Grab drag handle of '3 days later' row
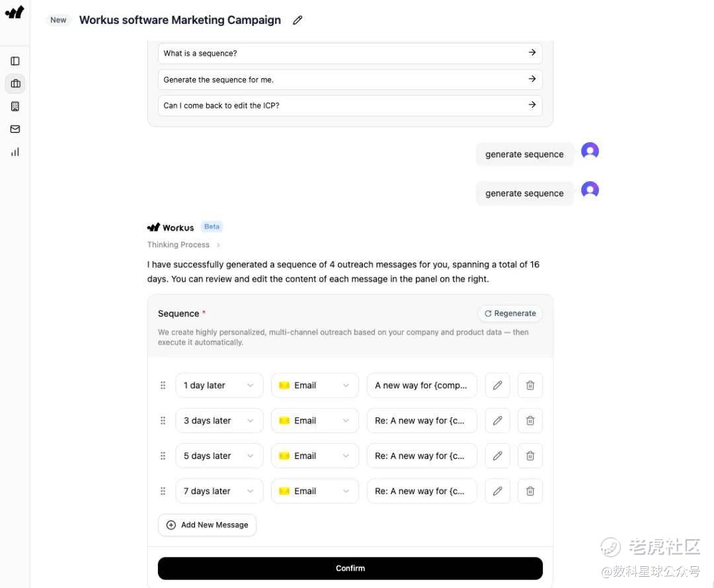 pyautogui.click(x=163, y=421)
